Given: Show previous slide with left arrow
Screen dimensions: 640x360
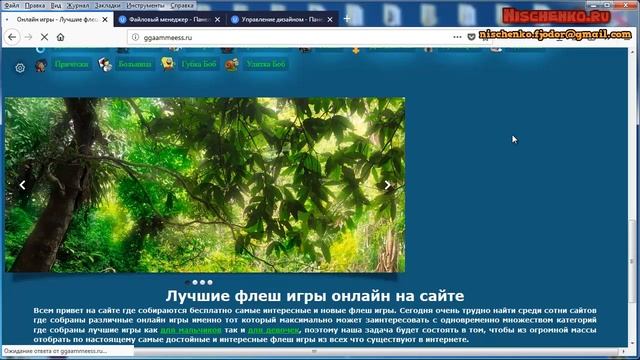Looking at the screenshot, I should click(x=22, y=185).
